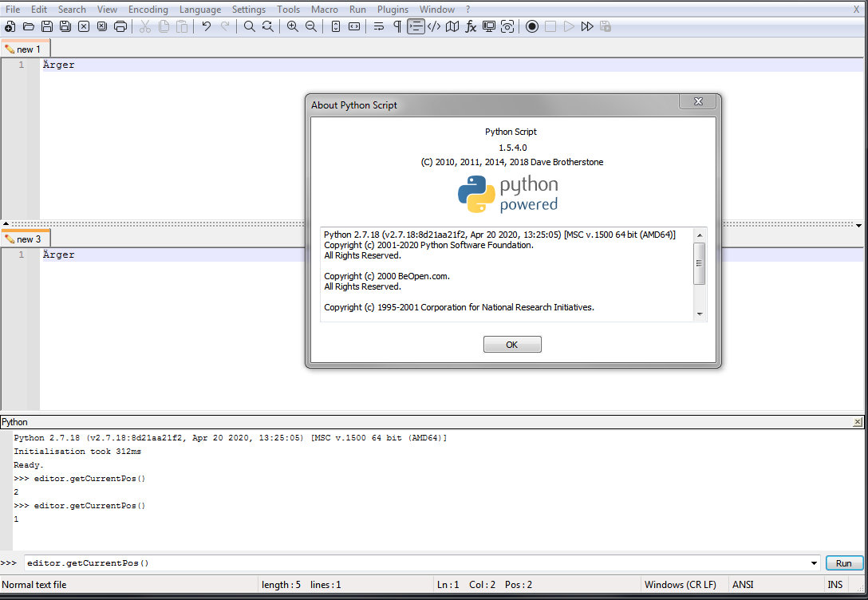Click the Python 2.7.18 version line in dialog
868x600 pixels.
tap(499, 235)
